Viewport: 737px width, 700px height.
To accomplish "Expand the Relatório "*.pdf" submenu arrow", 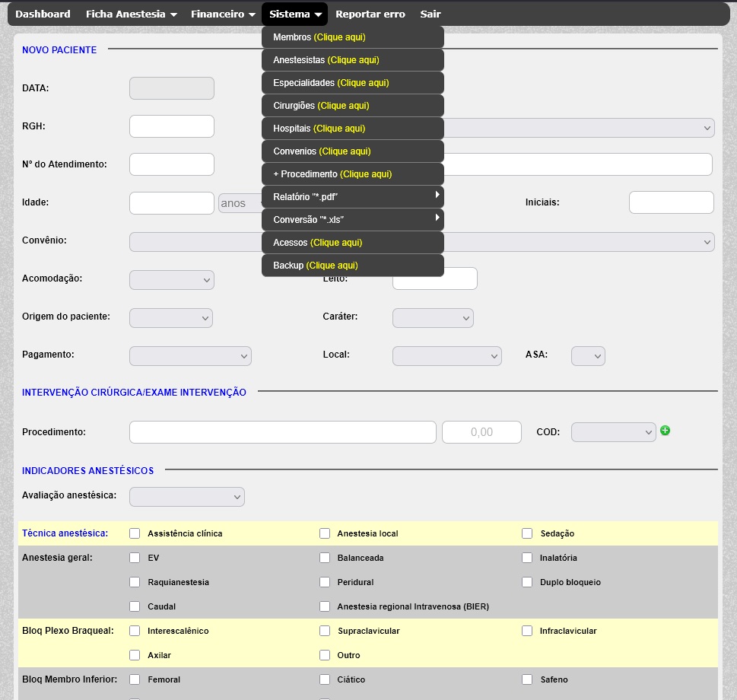I will pos(437,196).
